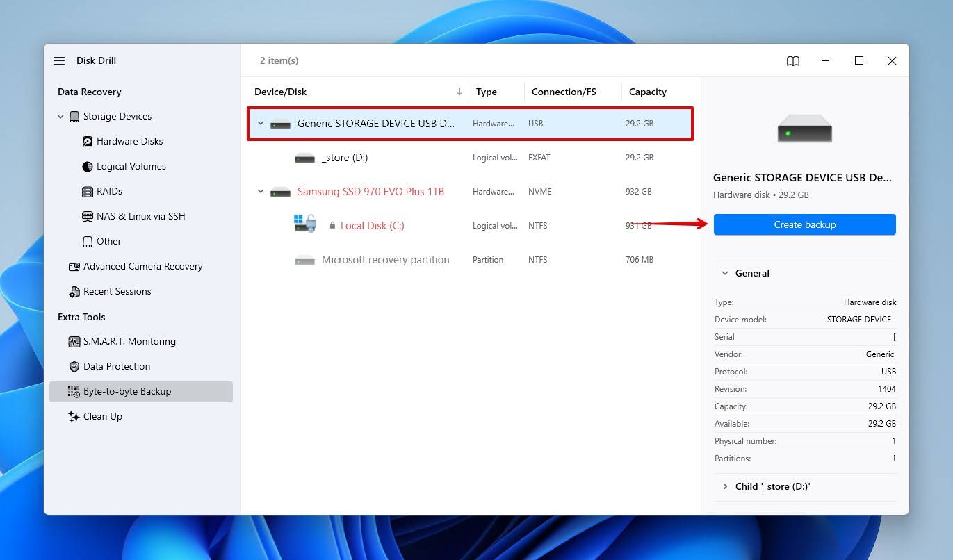953x560 pixels.
Task: Open Logical Volumes in sidebar
Action: [x=131, y=167]
